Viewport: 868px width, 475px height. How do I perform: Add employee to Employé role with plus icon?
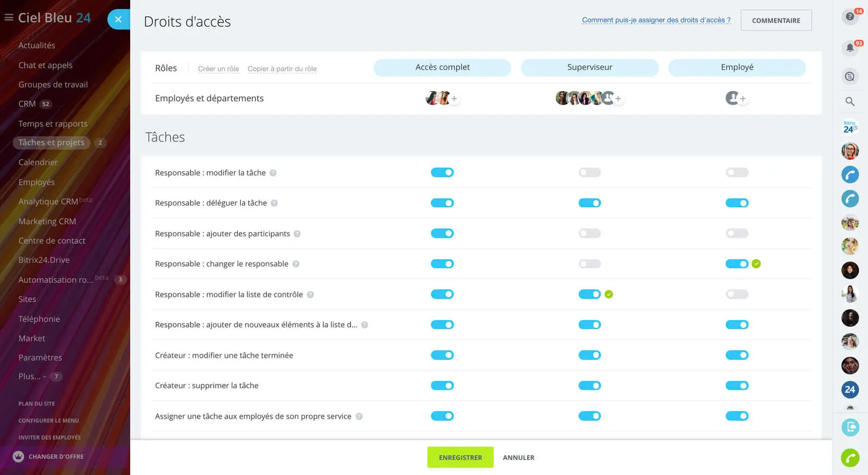[743, 99]
